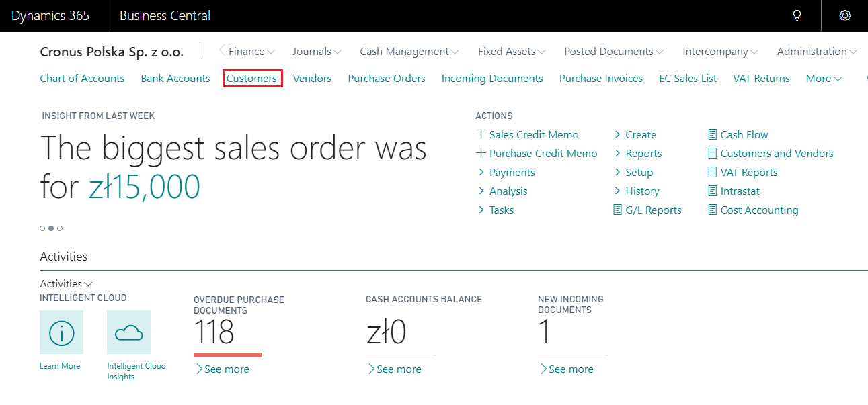This screenshot has width=868, height=405.
Task: Expand the Fixed Assets menu
Action: point(512,51)
